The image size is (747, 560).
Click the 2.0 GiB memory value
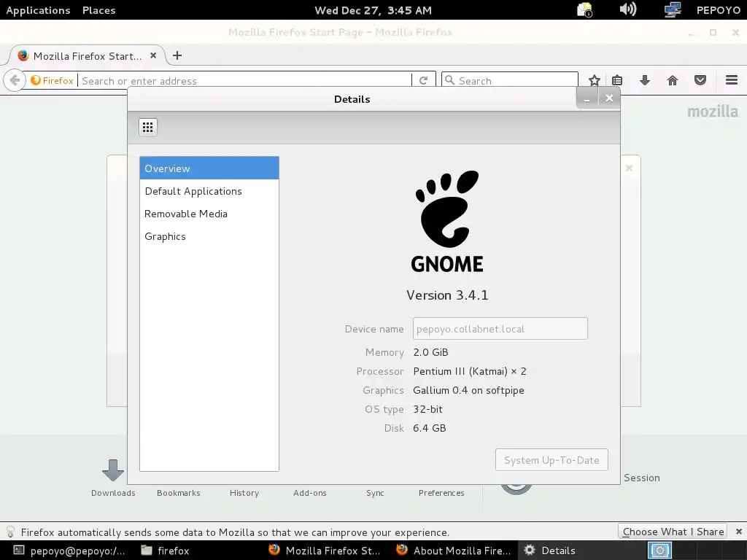click(x=430, y=352)
